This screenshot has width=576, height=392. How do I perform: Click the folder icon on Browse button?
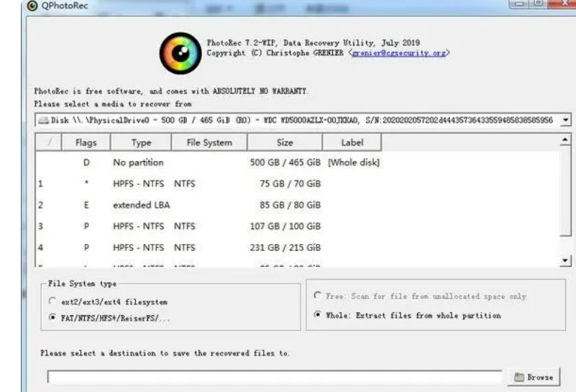point(519,377)
